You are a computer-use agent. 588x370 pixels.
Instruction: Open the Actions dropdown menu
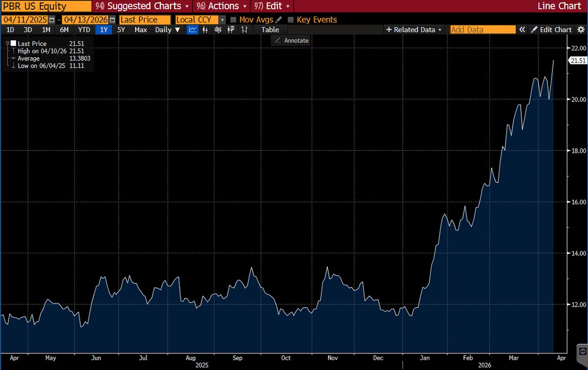221,6
